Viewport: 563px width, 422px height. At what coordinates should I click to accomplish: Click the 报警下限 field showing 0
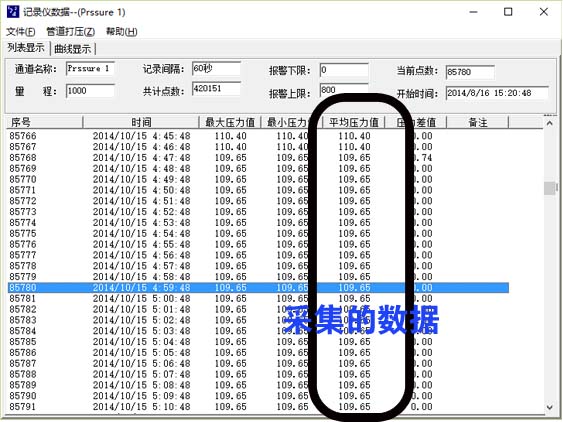click(344, 70)
